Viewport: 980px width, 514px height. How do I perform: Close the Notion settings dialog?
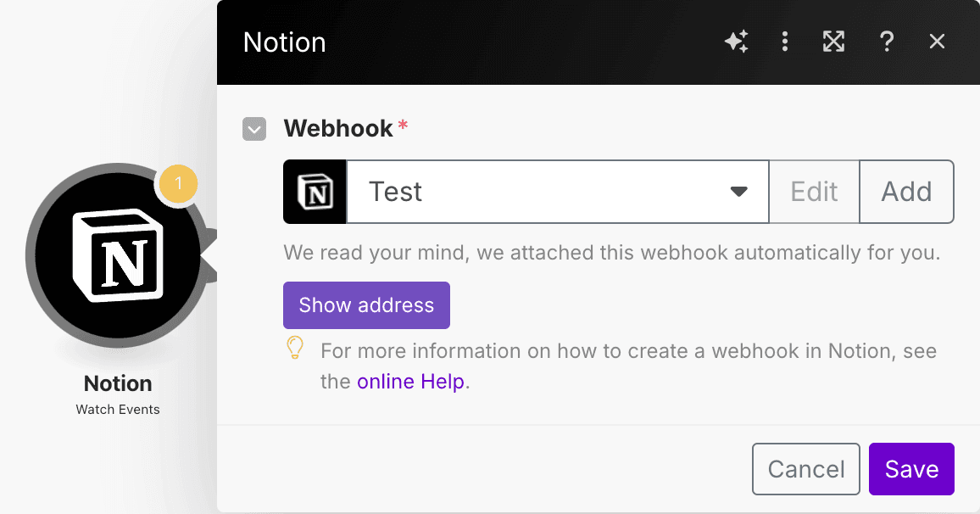[x=937, y=42]
